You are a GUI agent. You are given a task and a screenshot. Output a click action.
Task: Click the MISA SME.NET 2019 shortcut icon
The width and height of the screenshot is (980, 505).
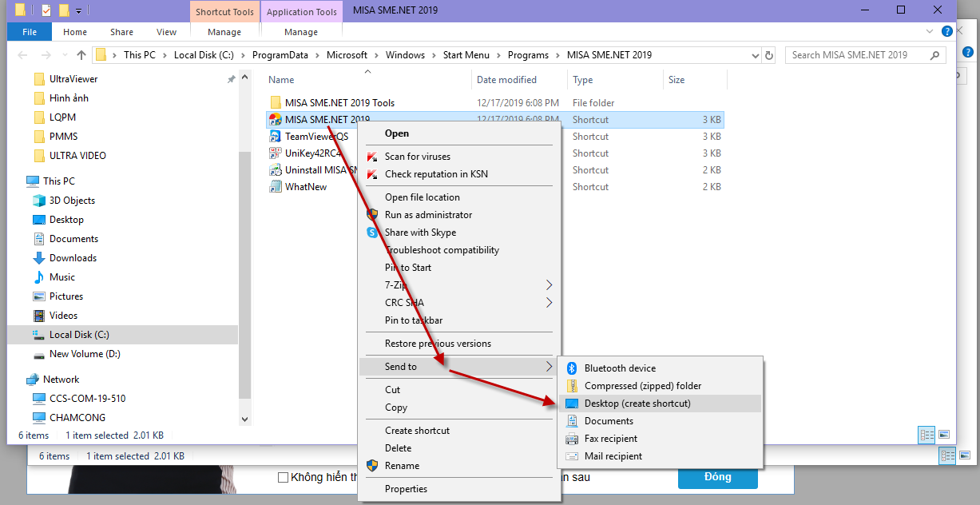click(x=276, y=120)
